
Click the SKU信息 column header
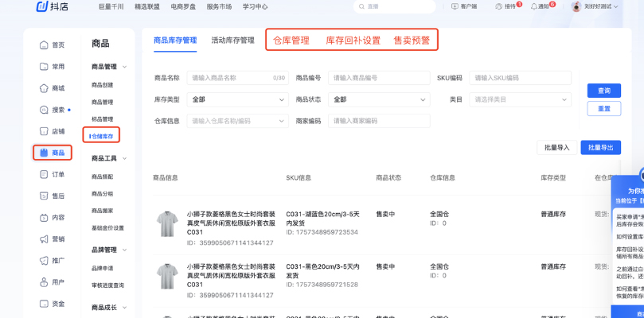[x=299, y=178]
